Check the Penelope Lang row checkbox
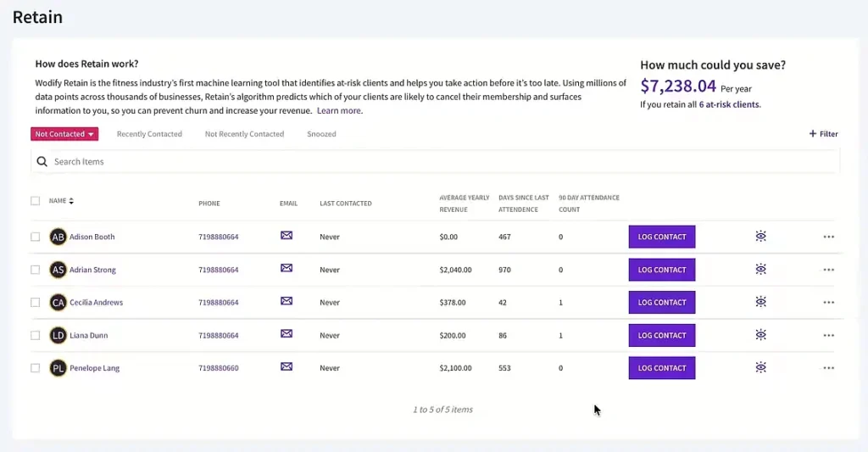 [36, 368]
